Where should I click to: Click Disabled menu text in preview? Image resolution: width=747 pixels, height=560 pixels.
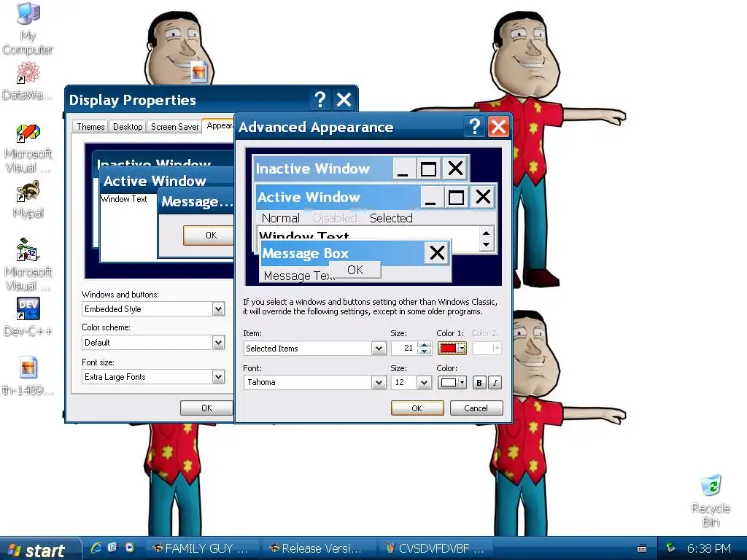[x=335, y=217]
